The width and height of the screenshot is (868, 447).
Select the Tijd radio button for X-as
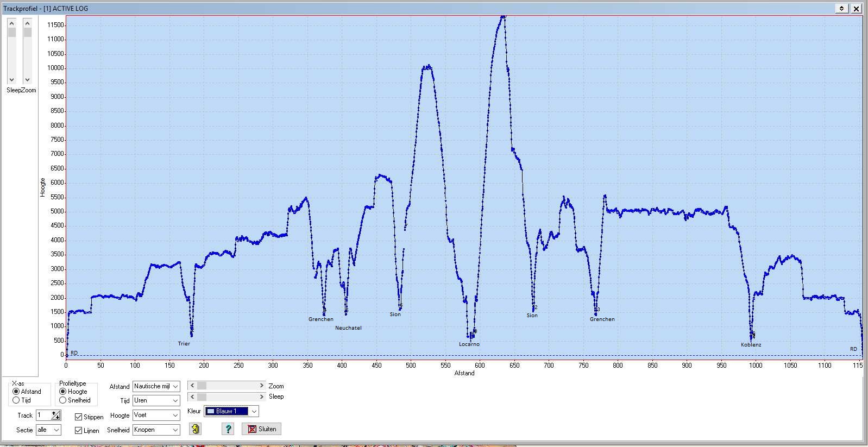(x=16, y=400)
